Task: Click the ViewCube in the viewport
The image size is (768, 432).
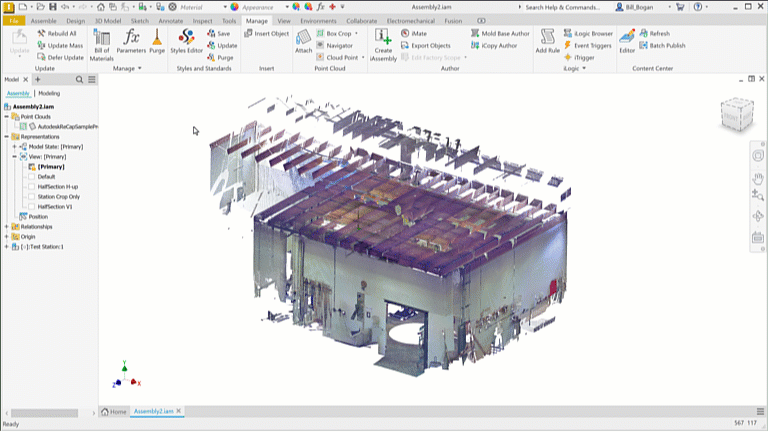Action: click(737, 115)
